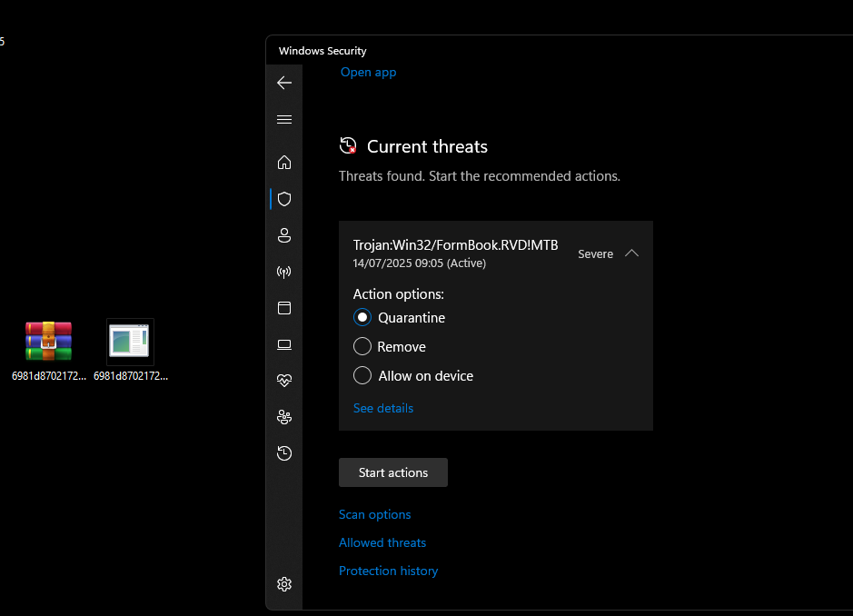Open the hamburger navigation menu
Screen dimensions: 853x616
point(284,120)
